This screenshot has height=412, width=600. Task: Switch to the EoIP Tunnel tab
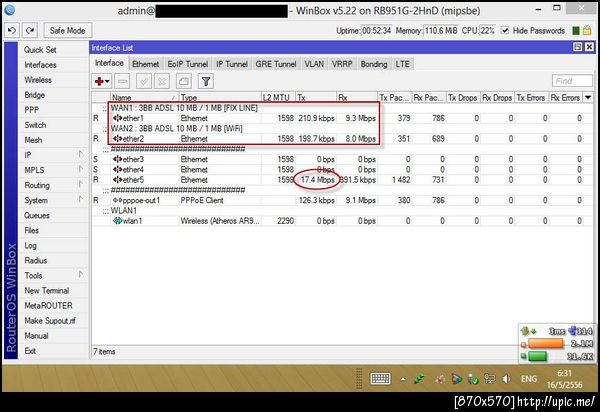(x=188, y=64)
